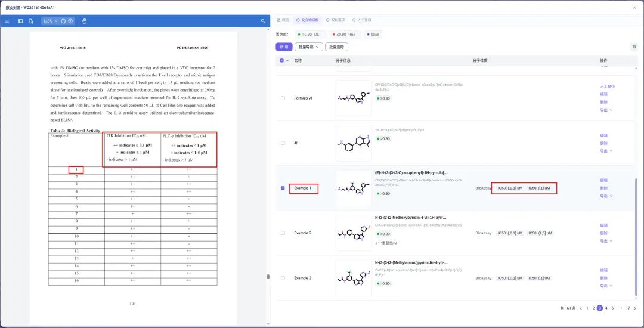Click 编辑 link for Example 2

pyautogui.click(x=603, y=225)
